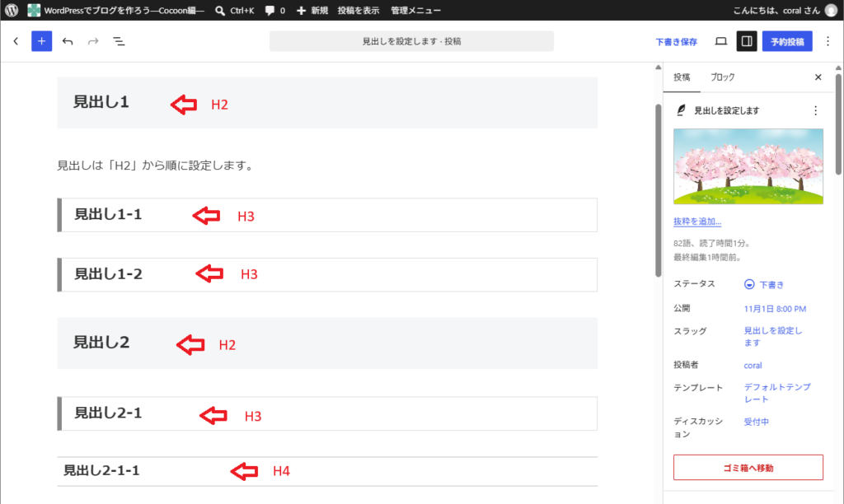
Task: Open the document overview list icon
Action: (x=119, y=41)
